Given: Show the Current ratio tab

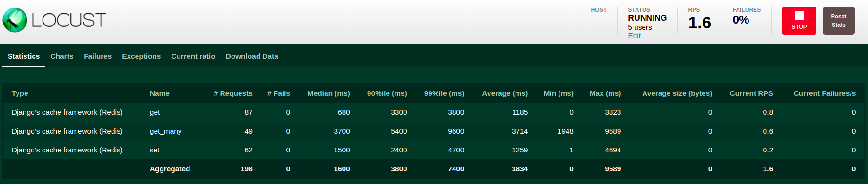Looking at the screenshot, I should coord(193,56).
